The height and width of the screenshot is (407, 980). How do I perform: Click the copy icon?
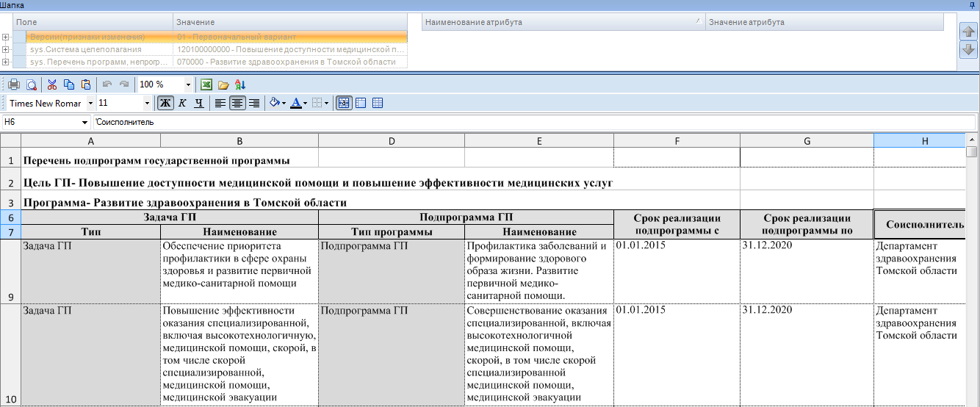pos(69,84)
